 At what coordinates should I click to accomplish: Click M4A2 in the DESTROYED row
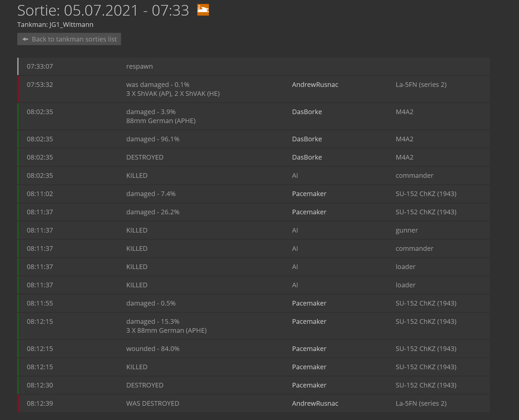[x=404, y=157]
